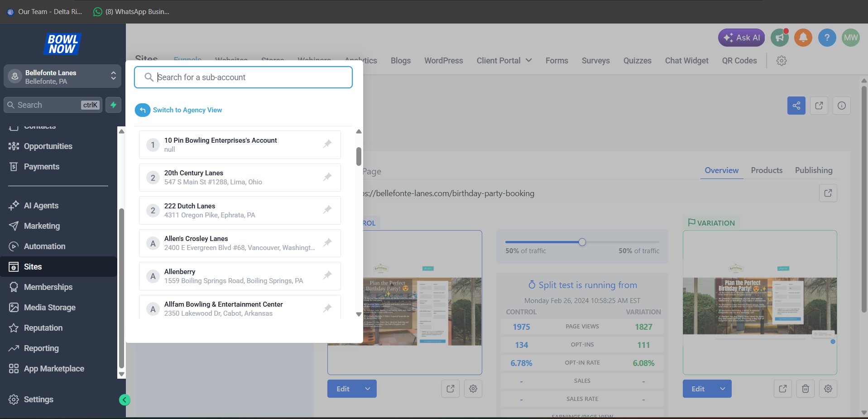Click the Bowl Now logo

click(62, 44)
